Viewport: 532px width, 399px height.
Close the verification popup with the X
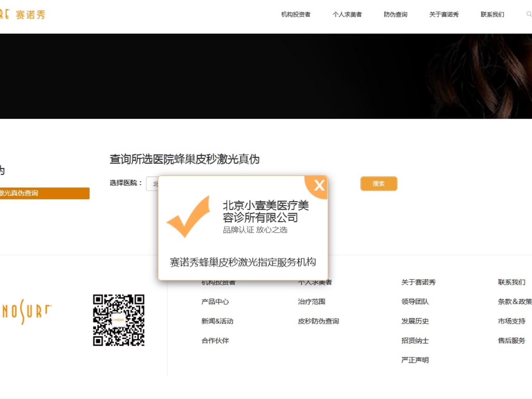click(319, 186)
